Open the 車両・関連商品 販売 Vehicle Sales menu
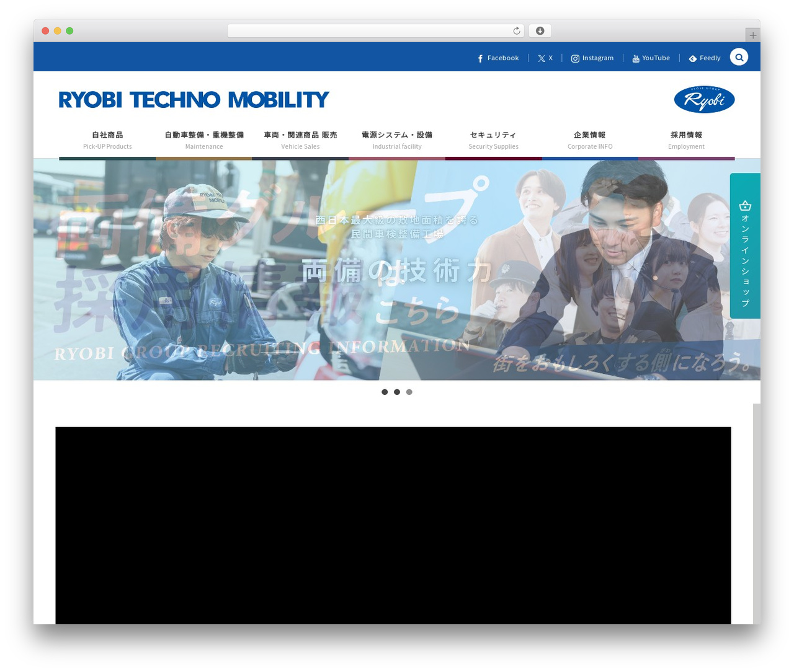This screenshot has height=672, width=794. 300,141
